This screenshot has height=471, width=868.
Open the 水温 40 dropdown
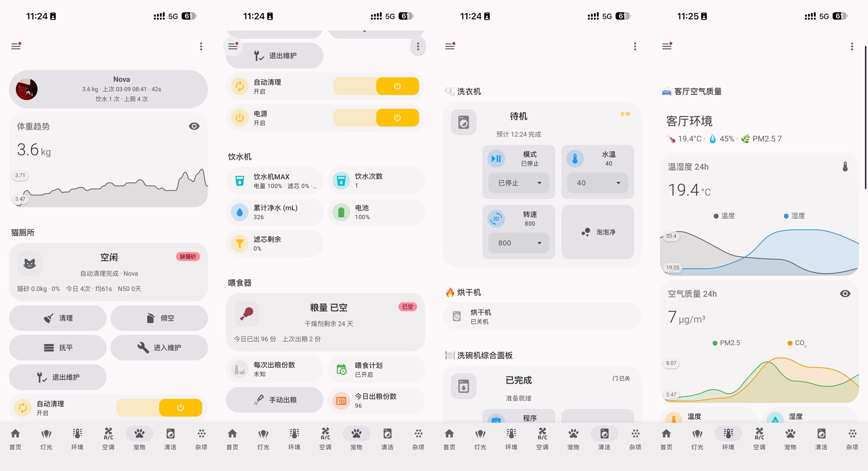(x=597, y=183)
